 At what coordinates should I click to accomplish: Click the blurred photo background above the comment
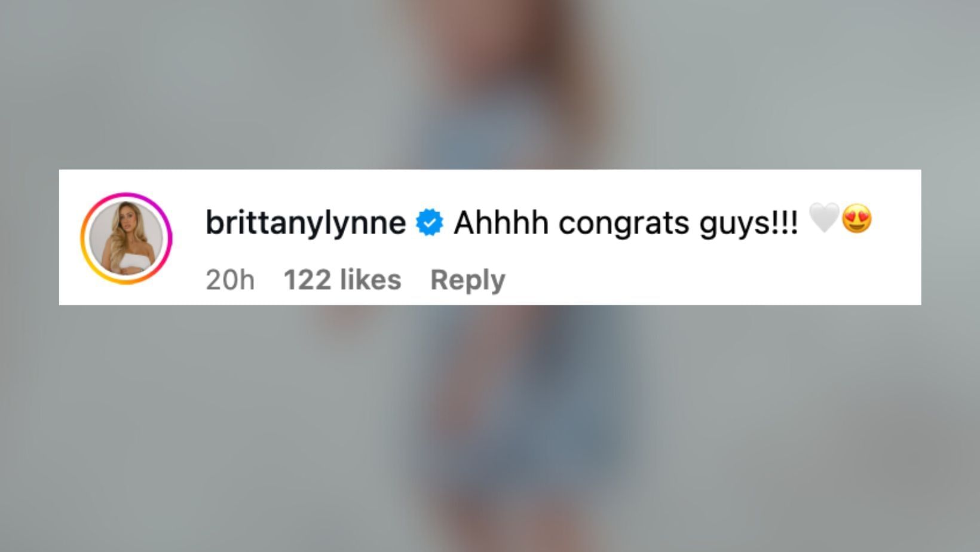click(x=490, y=84)
